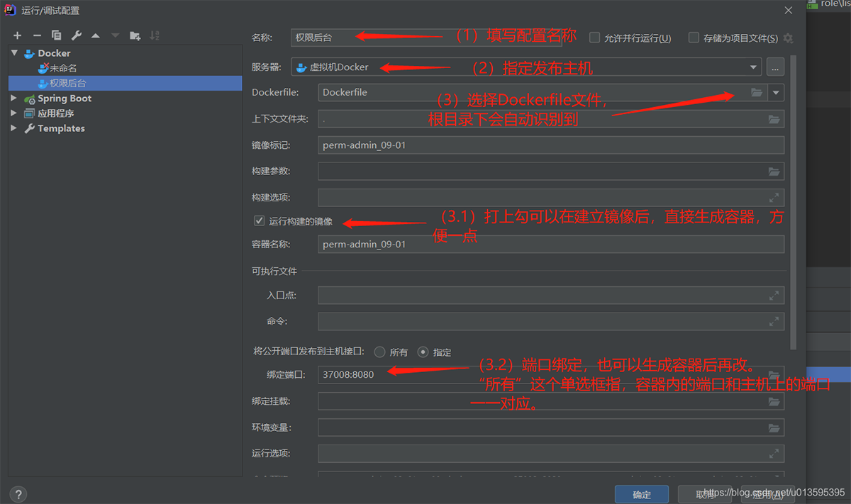851x504 pixels.
Task: Sort configurations using the sort icon
Action: click(155, 35)
